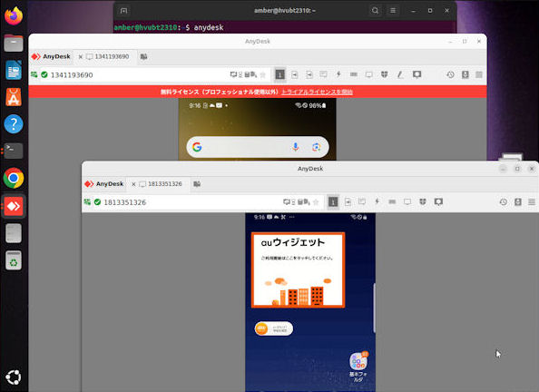
Task: Click favorite star in 1813351326 address bar
Action: coord(316,202)
